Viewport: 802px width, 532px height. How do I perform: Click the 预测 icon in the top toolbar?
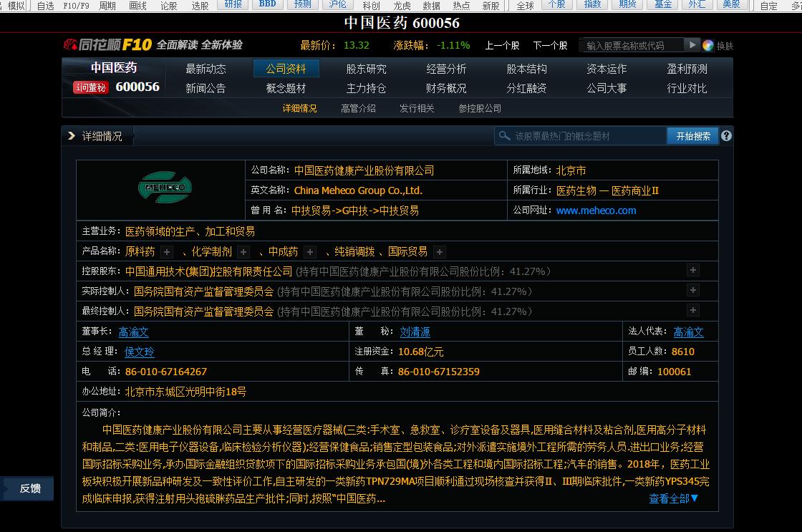click(301, 4)
